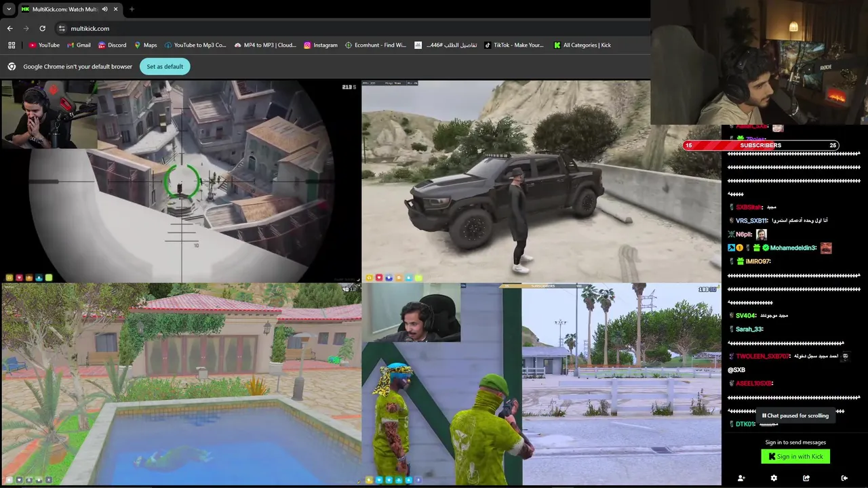This screenshot has width=868, height=488.
Task: Open the MP4 to MP3 Cloud bookmark
Action: tap(265, 45)
